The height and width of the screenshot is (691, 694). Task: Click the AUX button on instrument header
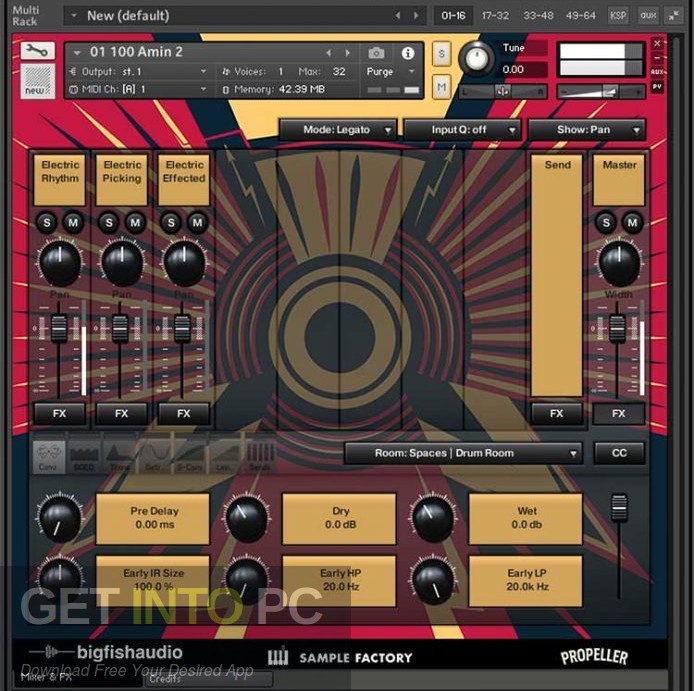click(x=657, y=72)
